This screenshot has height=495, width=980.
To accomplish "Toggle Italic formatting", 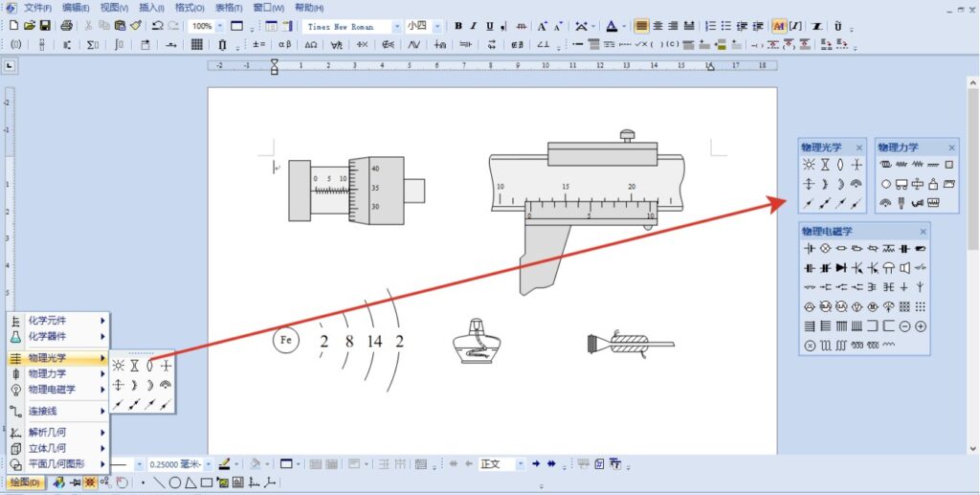I will [474, 26].
